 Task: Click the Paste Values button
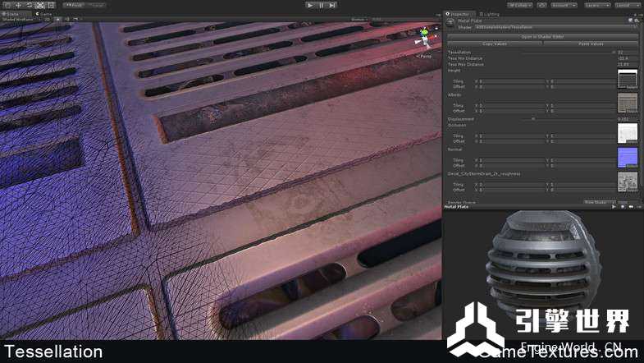coord(591,44)
